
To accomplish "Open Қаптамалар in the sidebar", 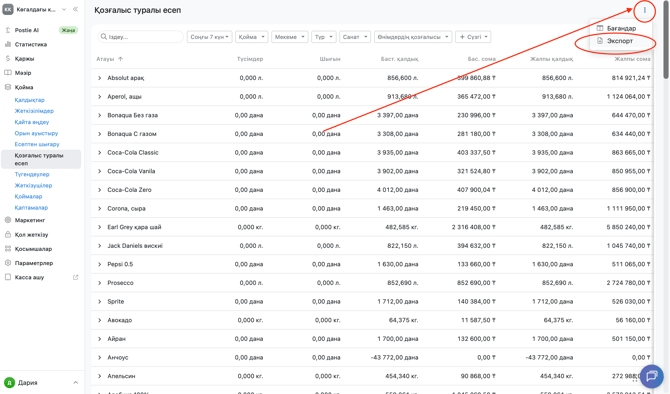I will (x=31, y=208).
